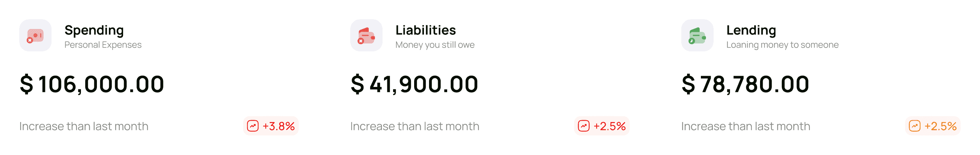Select the Lending heading
The width and height of the screenshot is (980, 155).
(751, 30)
